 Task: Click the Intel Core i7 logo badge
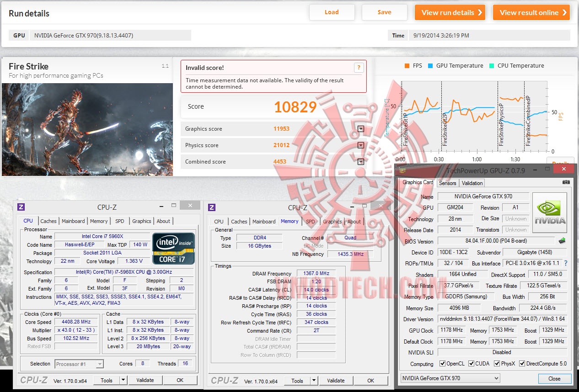tap(173, 248)
